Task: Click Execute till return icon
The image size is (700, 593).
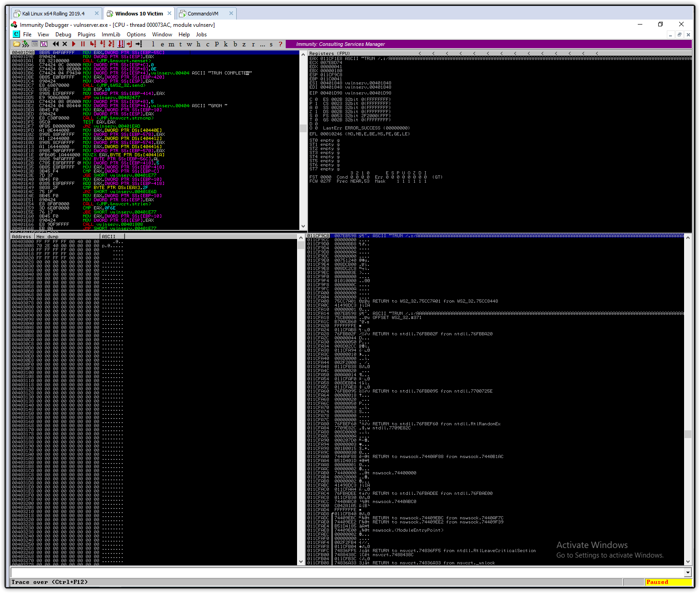Action: click(x=129, y=44)
